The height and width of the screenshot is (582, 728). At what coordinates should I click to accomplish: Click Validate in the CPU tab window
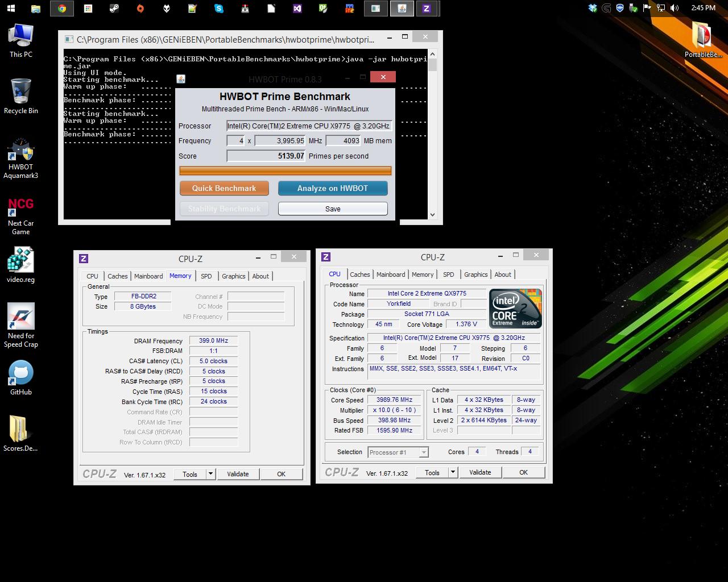480,472
